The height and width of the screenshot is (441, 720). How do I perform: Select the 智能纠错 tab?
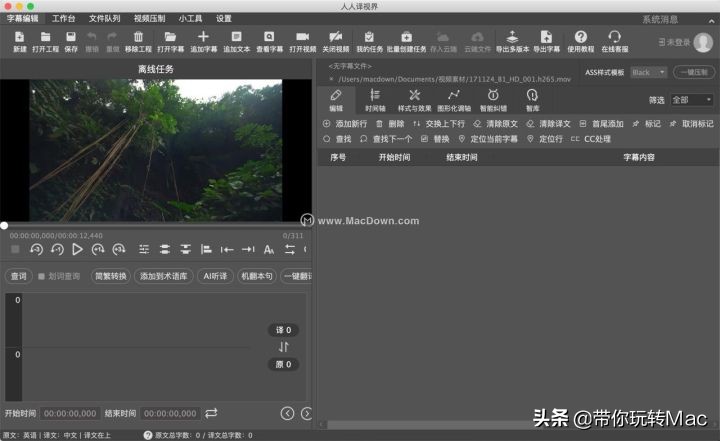pos(493,101)
